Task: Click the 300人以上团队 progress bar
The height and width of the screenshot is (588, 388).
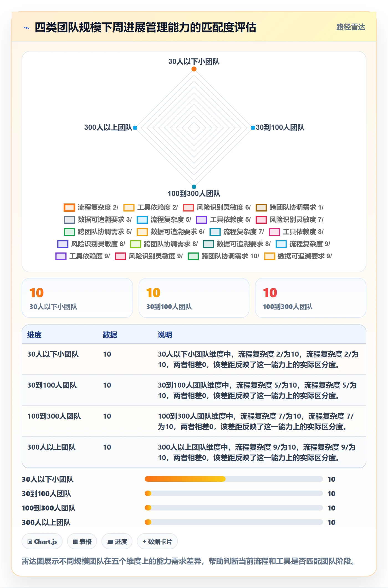Action: pos(234,522)
